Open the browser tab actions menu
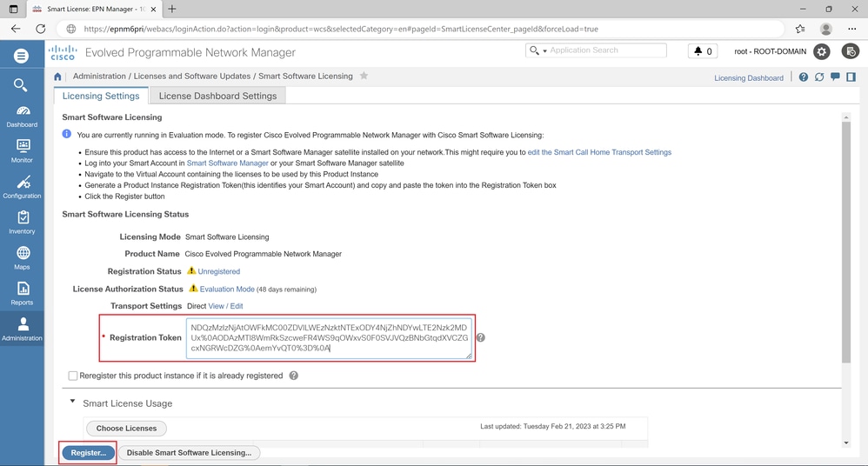Image resolution: width=868 pixels, height=466 pixels. point(13,9)
